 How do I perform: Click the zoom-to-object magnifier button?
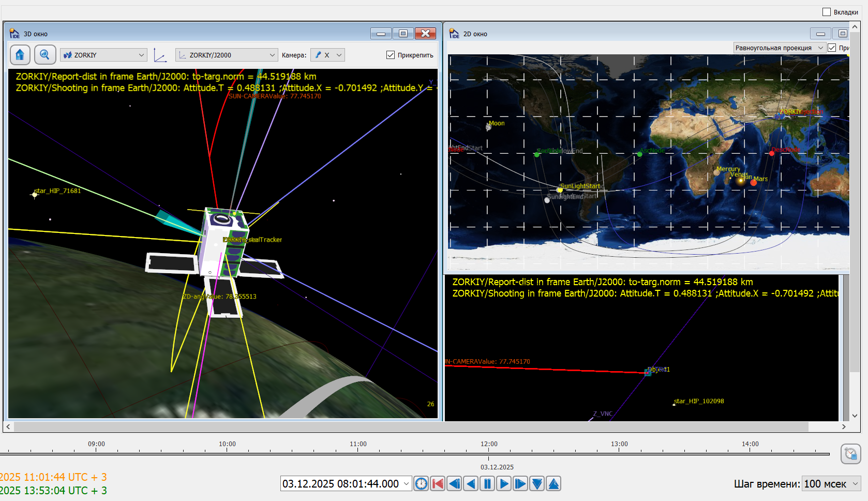pos(45,55)
